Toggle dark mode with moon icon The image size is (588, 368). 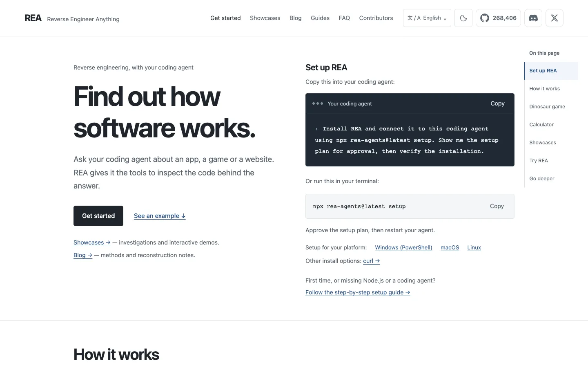pyautogui.click(x=463, y=18)
